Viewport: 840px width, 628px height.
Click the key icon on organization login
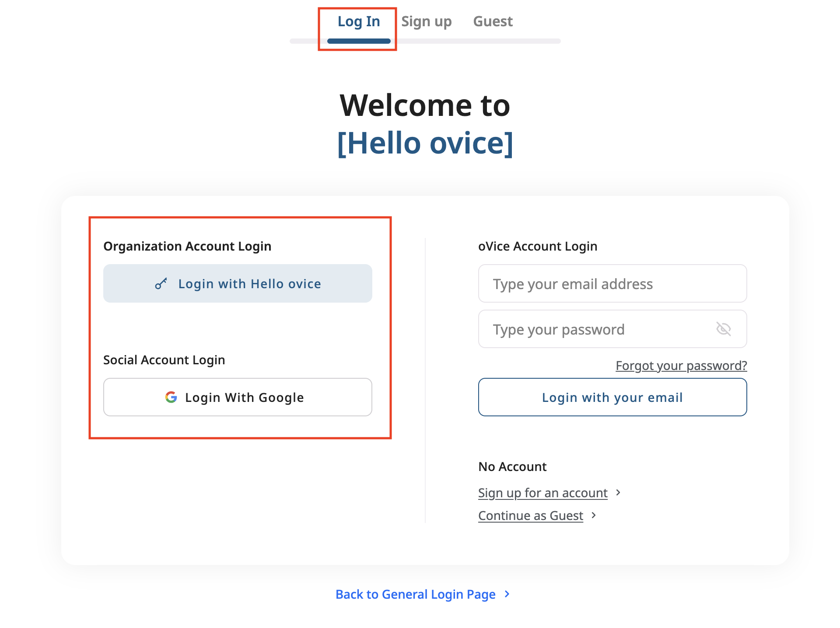pyautogui.click(x=161, y=284)
